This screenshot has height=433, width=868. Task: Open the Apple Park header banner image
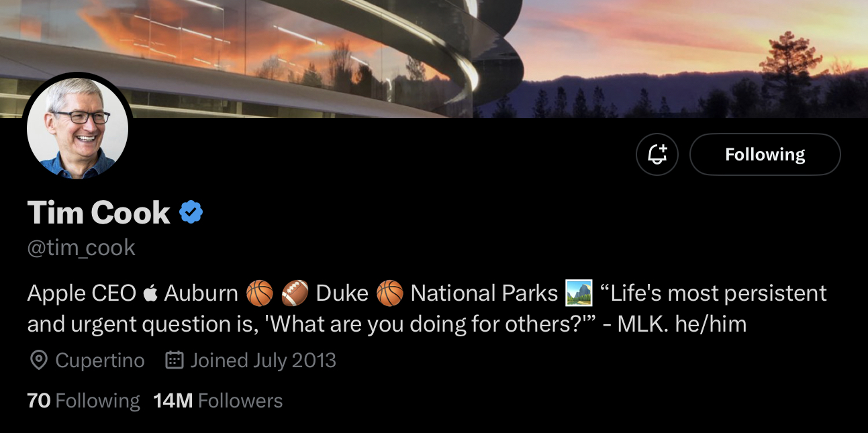tap(434, 58)
